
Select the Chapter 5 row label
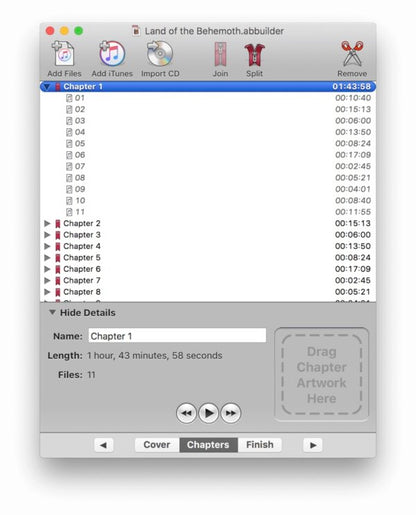(82, 258)
